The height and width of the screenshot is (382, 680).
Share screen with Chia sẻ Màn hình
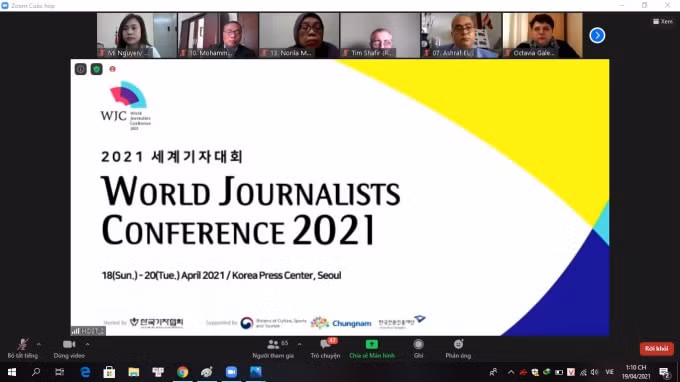click(372, 349)
